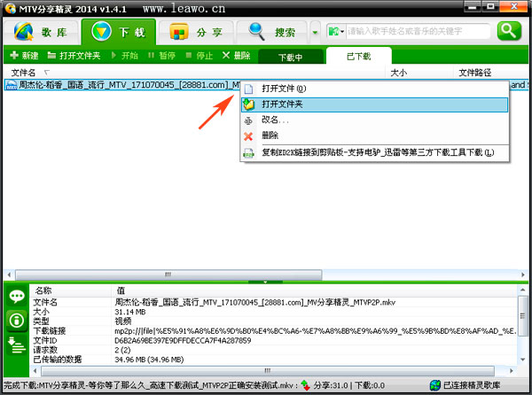532x395 pixels.
Task: Click the 暂停 pause toolbar button
Action: tap(161, 55)
